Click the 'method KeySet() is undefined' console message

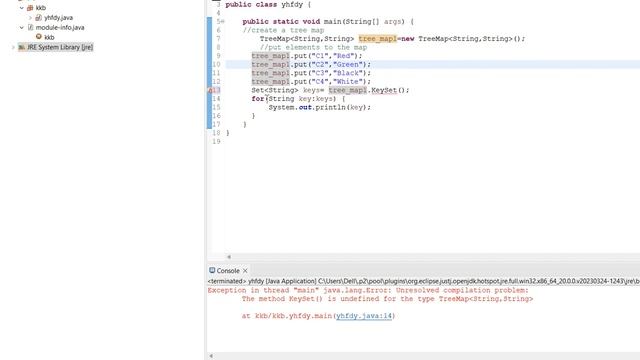387,299
